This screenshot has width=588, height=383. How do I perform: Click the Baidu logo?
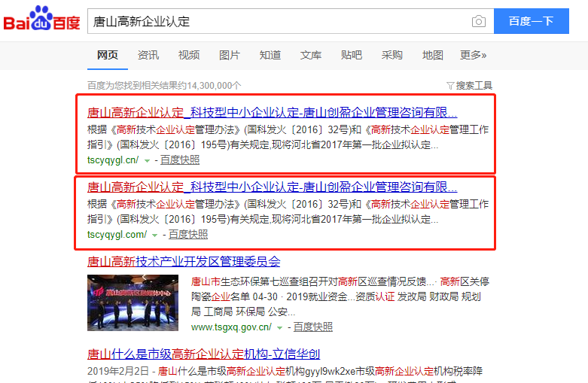pos(41,19)
